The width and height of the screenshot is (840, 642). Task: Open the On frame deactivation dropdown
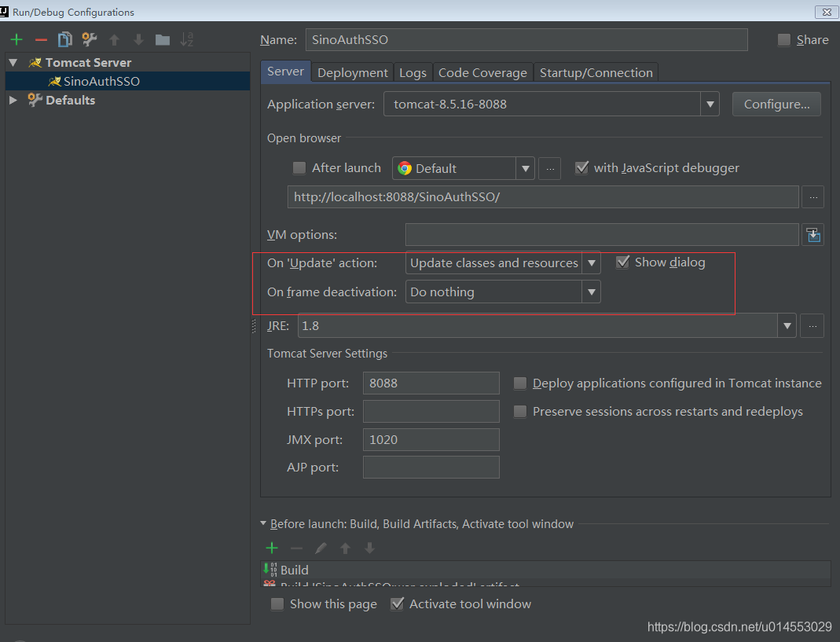(592, 292)
